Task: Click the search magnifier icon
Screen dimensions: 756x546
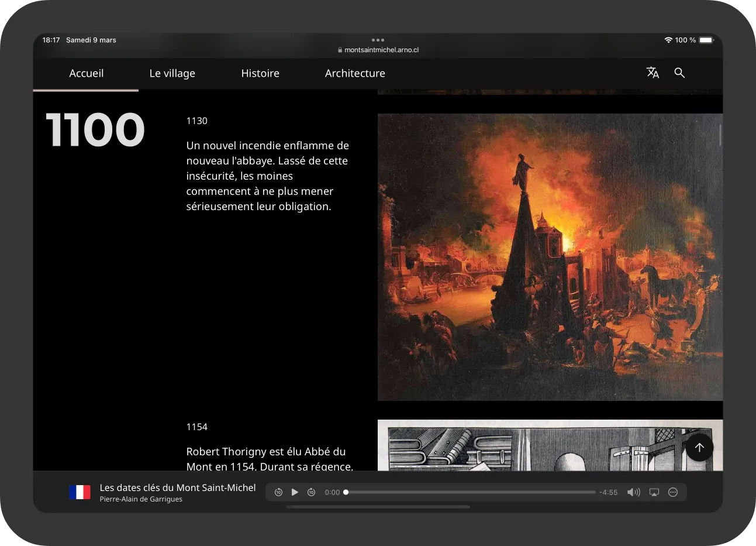Action: [x=679, y=73]
